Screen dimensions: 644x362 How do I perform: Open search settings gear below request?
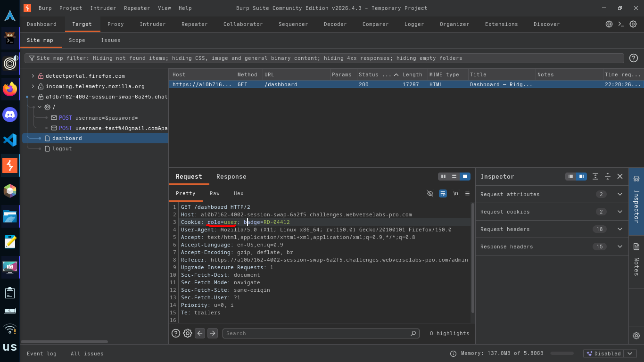click(188, 333)
